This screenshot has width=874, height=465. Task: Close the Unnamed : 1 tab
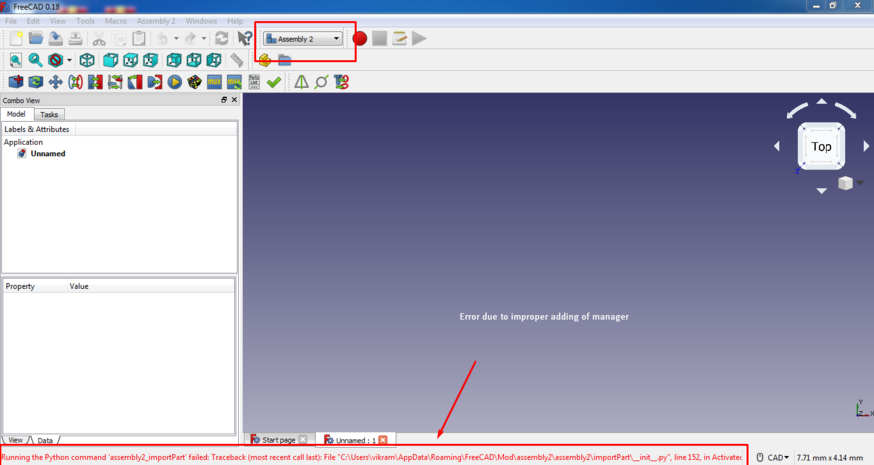click(x=383, y=439)
